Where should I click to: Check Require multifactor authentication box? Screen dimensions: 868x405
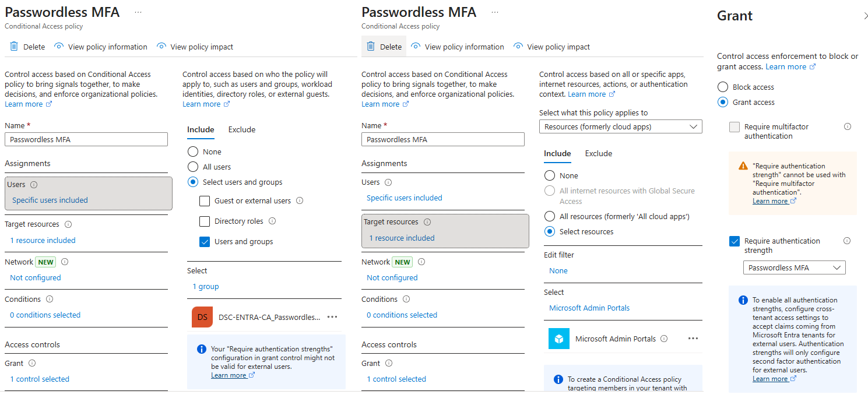pyautogui.click(x=735, y=127)
